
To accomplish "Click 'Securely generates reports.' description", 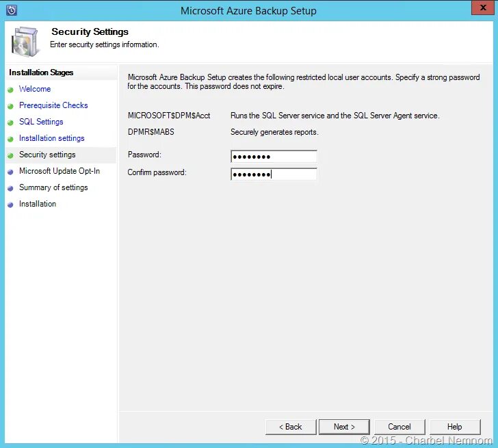I will click(x=274, y=132).
